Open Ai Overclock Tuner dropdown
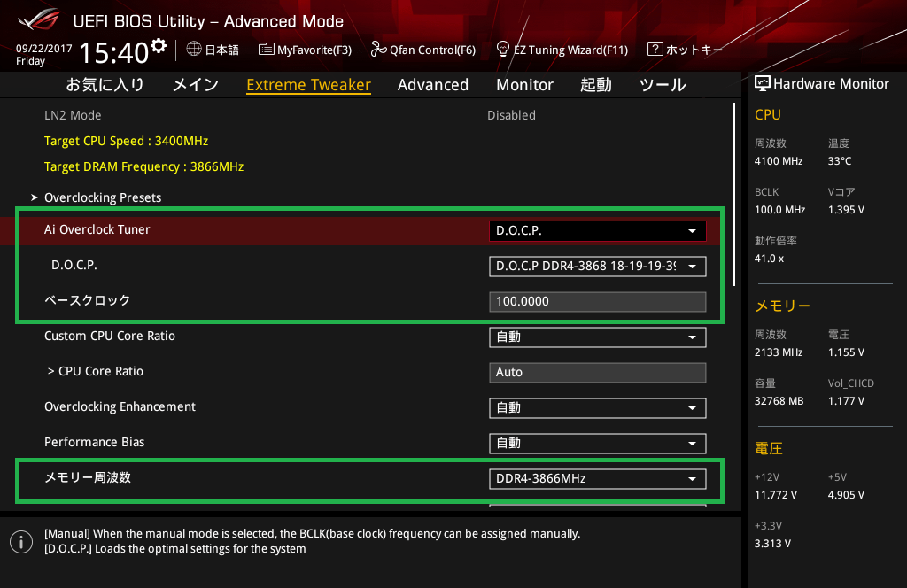907x588 pixels. coord(598,231)
